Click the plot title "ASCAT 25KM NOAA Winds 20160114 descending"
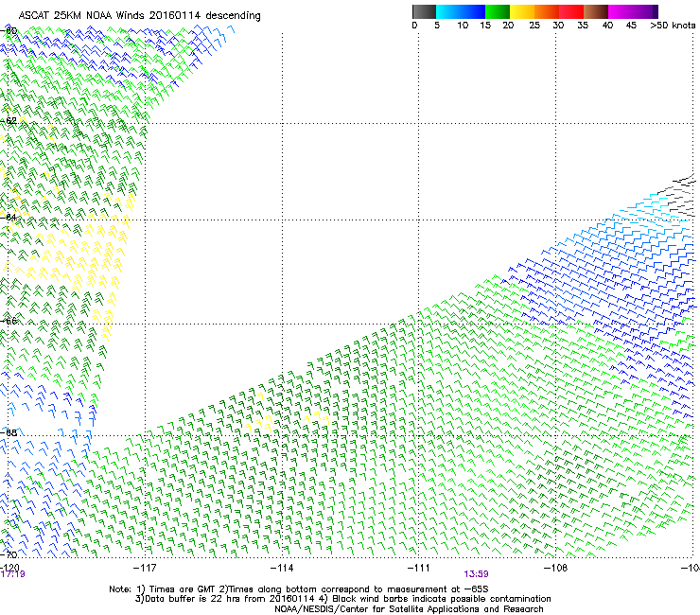700x615 pixels. pyautogui.click(x=140, y=16)
